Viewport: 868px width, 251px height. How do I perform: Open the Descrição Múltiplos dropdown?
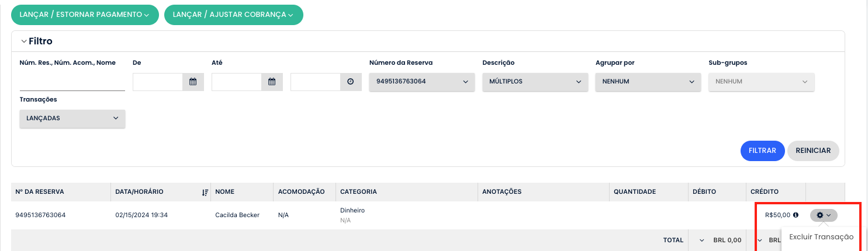(x=535, y=82)
